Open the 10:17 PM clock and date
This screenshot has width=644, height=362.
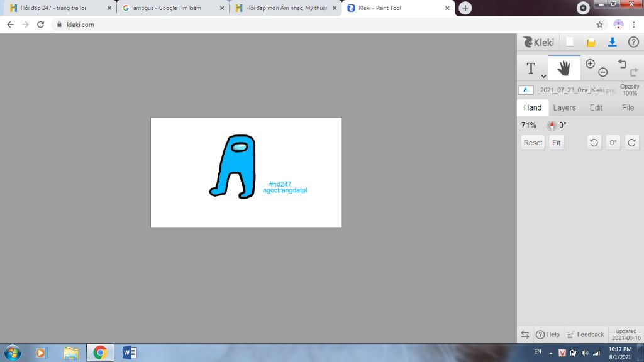pos(619,353)
